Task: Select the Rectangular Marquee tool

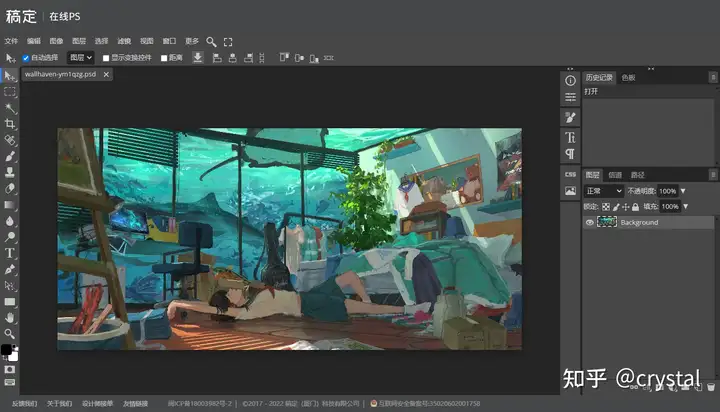Action: click(x=10, y=92)
